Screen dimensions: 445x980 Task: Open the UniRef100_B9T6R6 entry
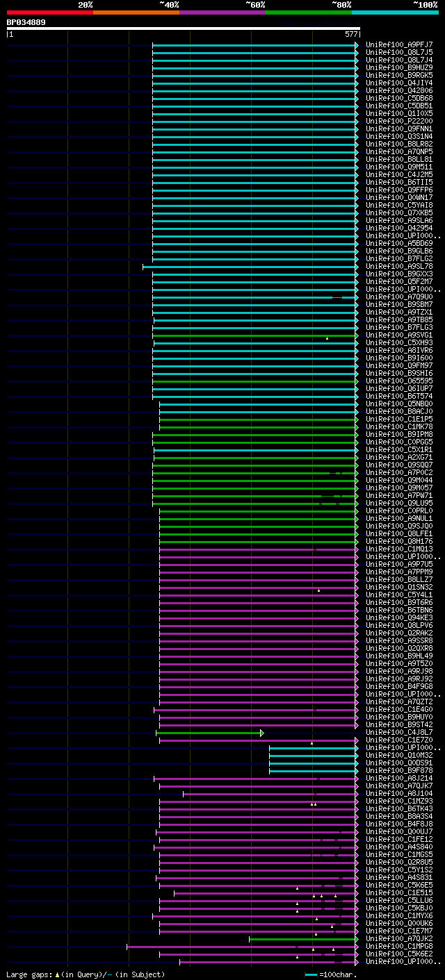pyautogui.click(x=399, y=602)
